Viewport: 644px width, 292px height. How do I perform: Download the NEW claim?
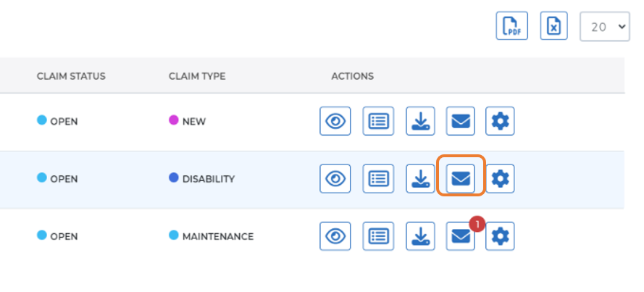click(419, 121)
